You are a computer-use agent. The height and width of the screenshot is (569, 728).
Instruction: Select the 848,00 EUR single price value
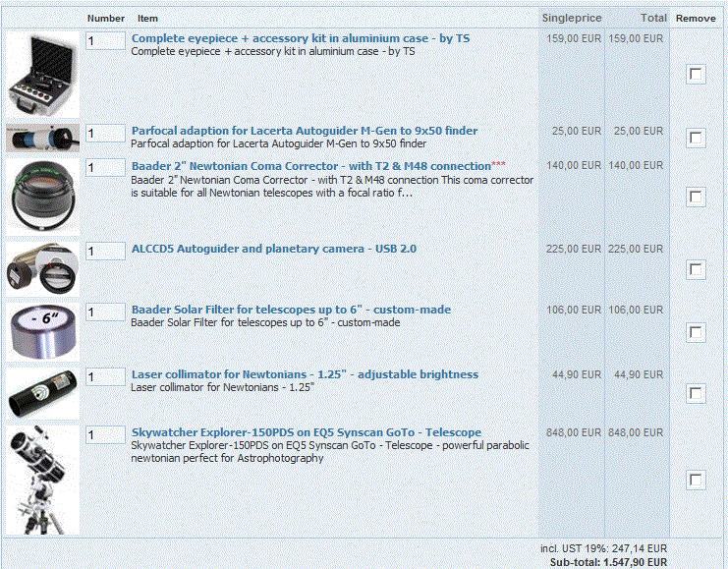click(x=574, y=432)
